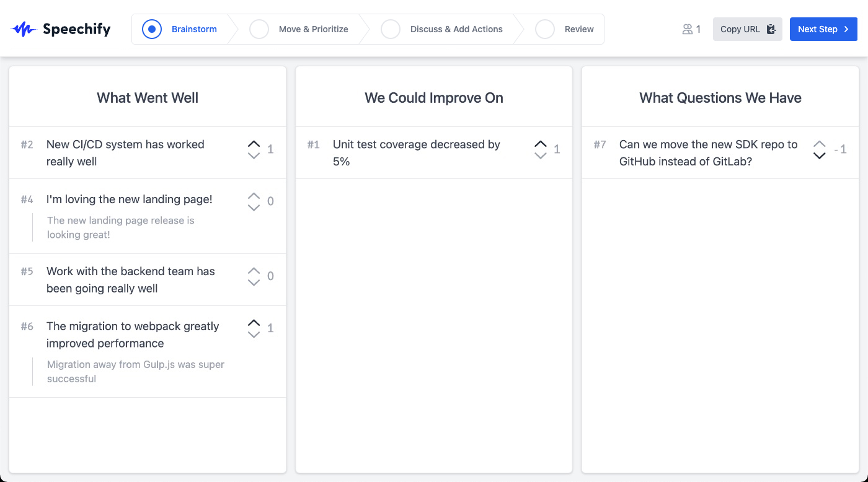Screen dimensions: 868x482
Task: Open the 'I'm loving the new landing page!' card
Action: pos(129,199)
